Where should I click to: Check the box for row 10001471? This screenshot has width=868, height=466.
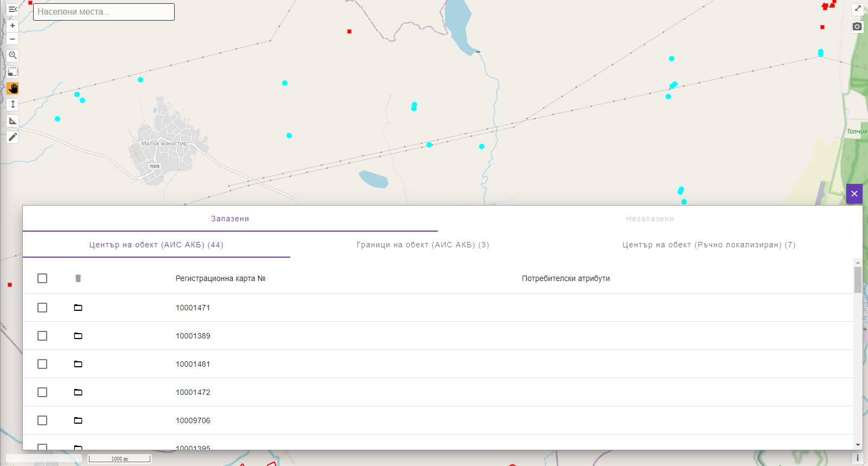point(42,308)
